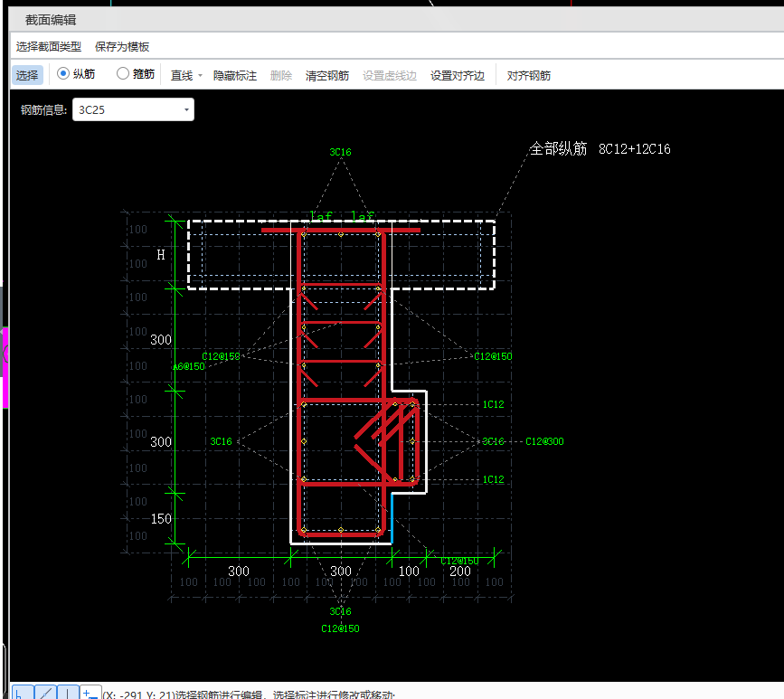Click the 150 vertical dimension value
The image size is (784, 699).
click(x=161, y=519)
